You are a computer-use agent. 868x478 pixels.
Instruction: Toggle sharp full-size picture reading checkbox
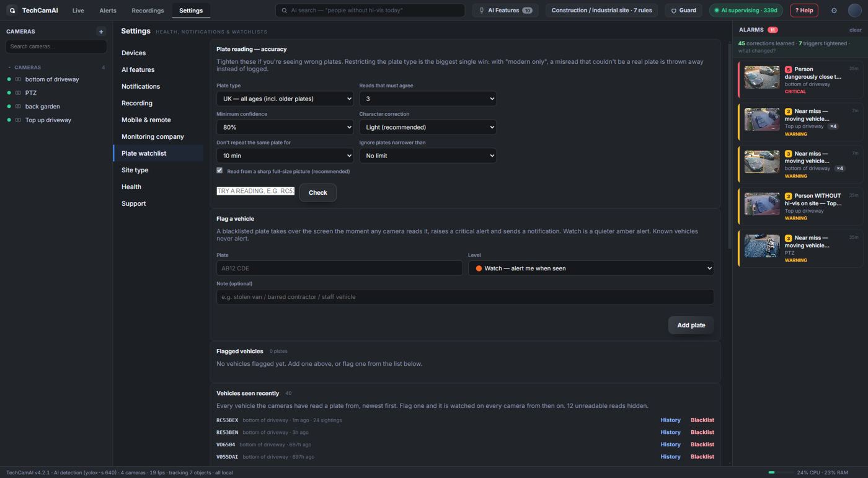(x=219, y=170)
